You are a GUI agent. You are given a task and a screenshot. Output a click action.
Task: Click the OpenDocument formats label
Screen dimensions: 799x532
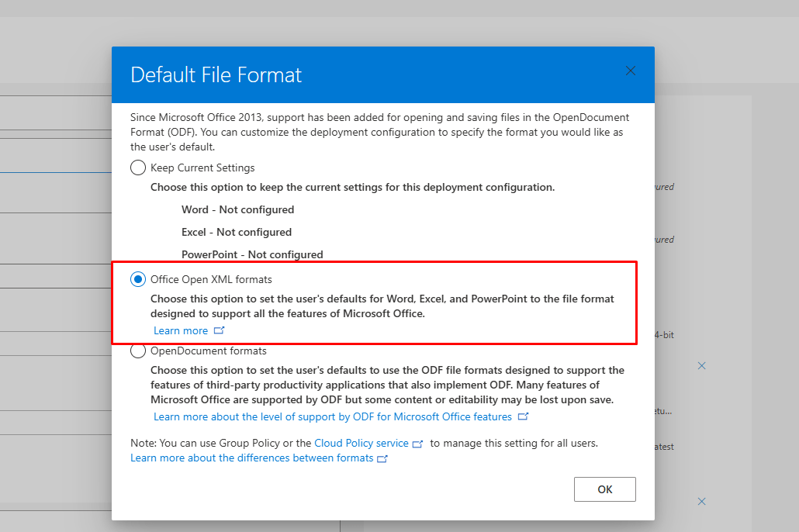[x=209, y=351]
